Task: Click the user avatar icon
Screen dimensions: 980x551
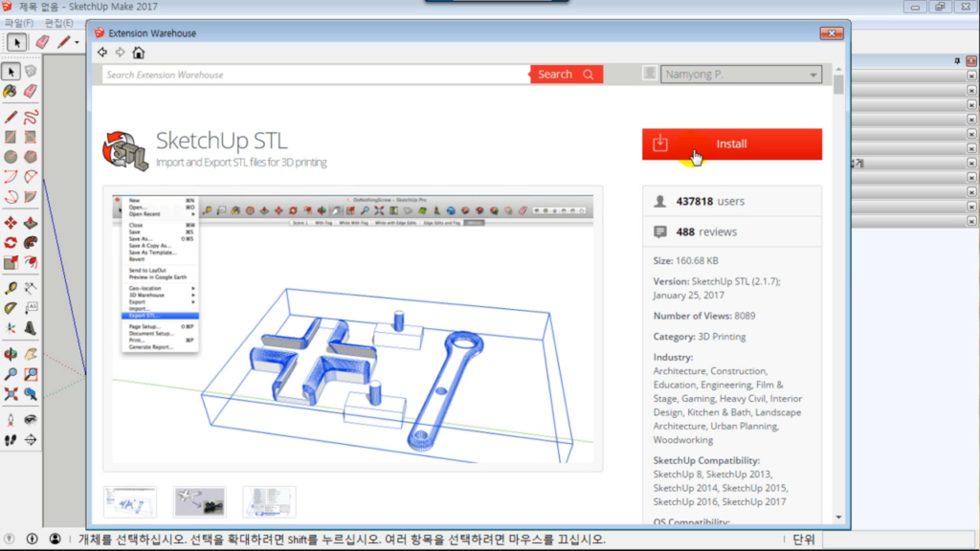Action: (650, 74)
